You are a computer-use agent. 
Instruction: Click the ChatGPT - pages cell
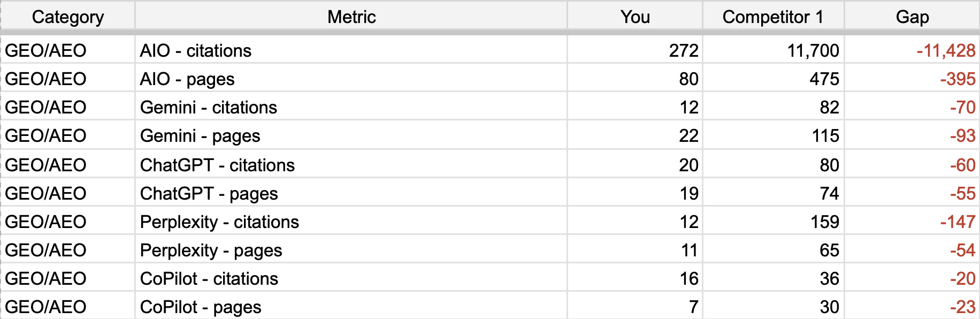click(x=209, y=194)
